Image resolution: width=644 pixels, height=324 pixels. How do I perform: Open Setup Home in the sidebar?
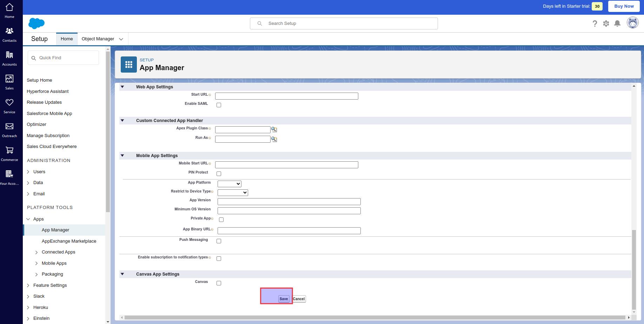[39, 80]
